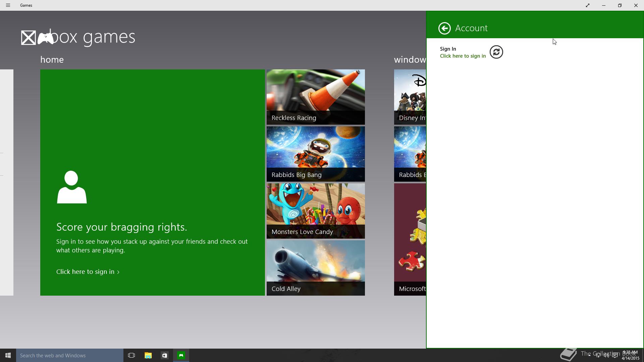Viewport: 644px width, 362px height.
Task: Open the Action Center notifications icon
Action: [x=615, y=355]
